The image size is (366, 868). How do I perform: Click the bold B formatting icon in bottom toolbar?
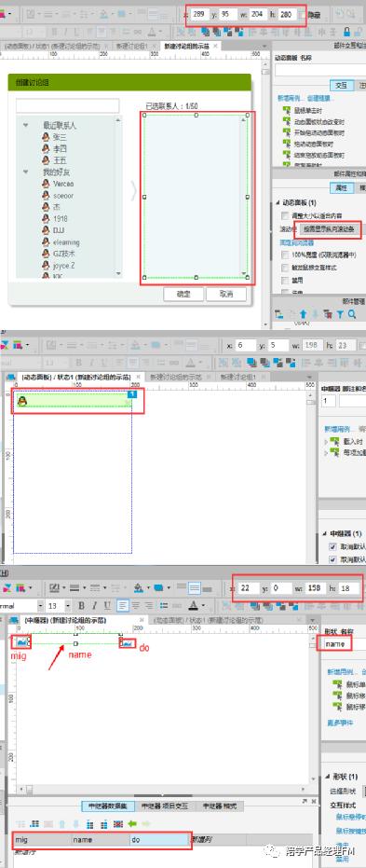pos(81,606)
